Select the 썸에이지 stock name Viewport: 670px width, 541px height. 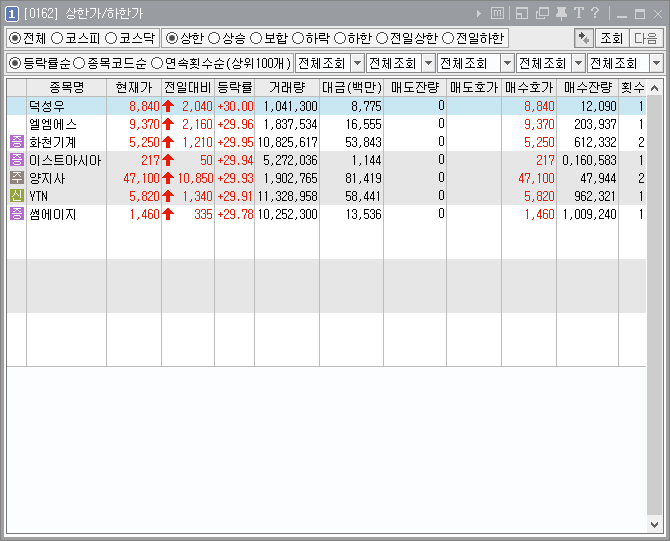click(53, 214)
